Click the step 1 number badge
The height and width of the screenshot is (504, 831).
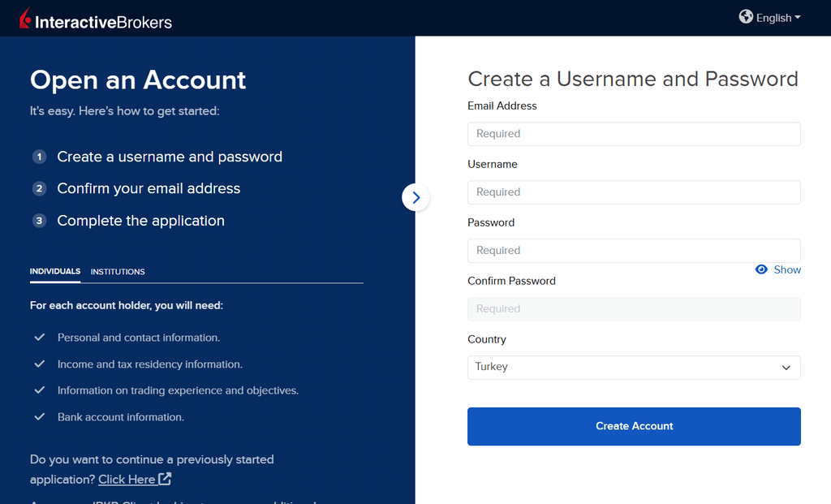[39, 157]
